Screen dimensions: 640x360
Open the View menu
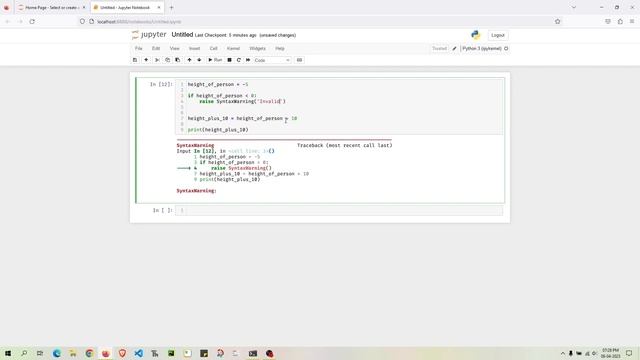pyautogui.click(x=174, y=48)
